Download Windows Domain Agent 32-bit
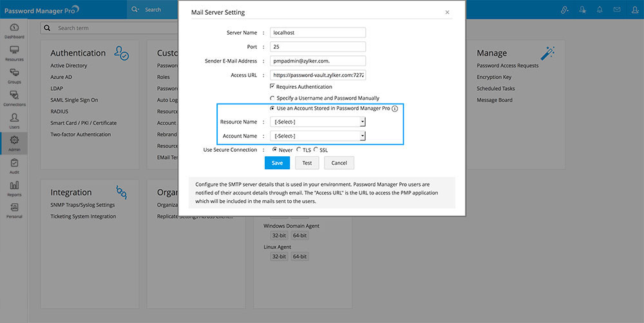644x323 pixels. [x=279, y=235]
